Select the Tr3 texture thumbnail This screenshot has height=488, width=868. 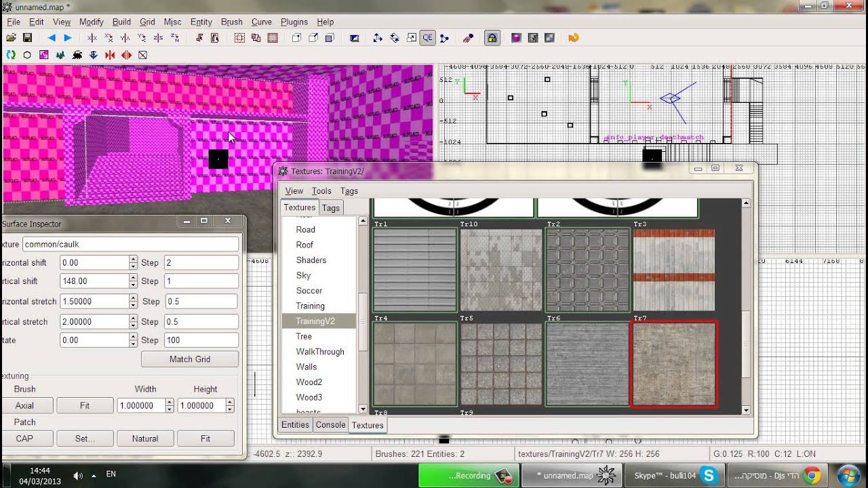pos(673,270)
